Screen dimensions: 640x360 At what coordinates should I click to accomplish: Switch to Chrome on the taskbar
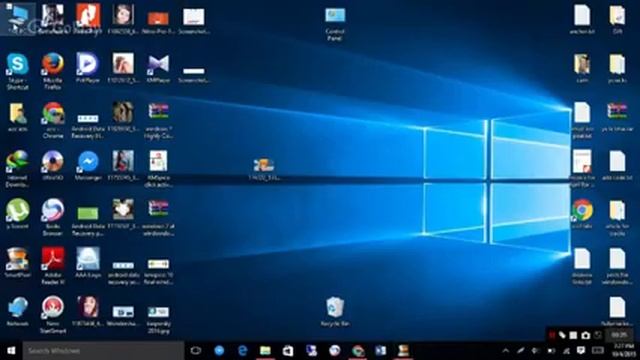coord(358,351)
